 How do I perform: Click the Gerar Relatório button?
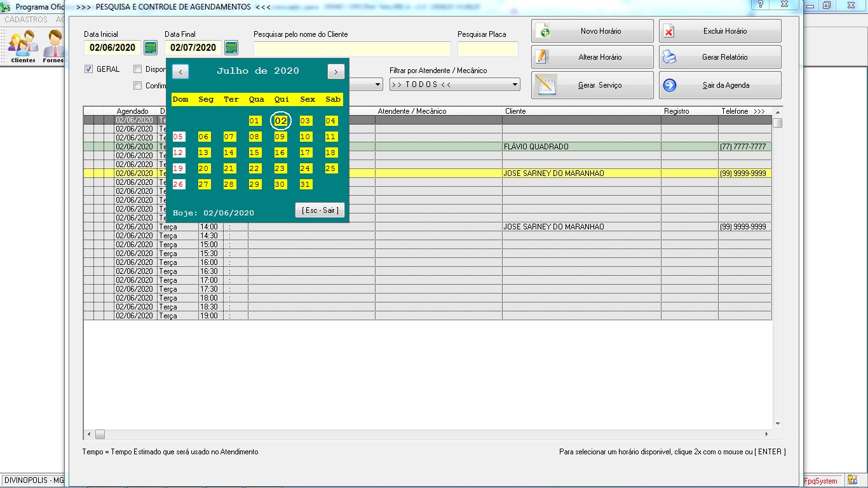[x=720, y=57]
